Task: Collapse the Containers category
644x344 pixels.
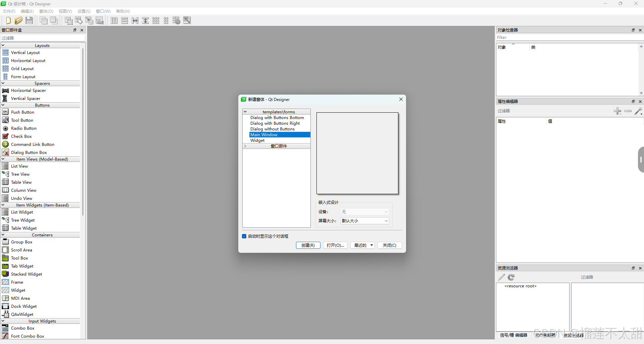Action: tap(3, 235)
